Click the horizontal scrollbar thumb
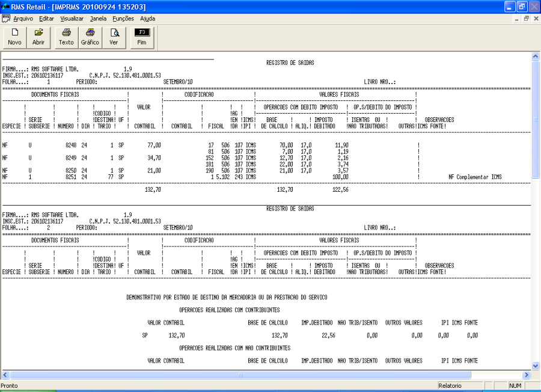Screen dimensions: 541x392 [x=240, y=375]
